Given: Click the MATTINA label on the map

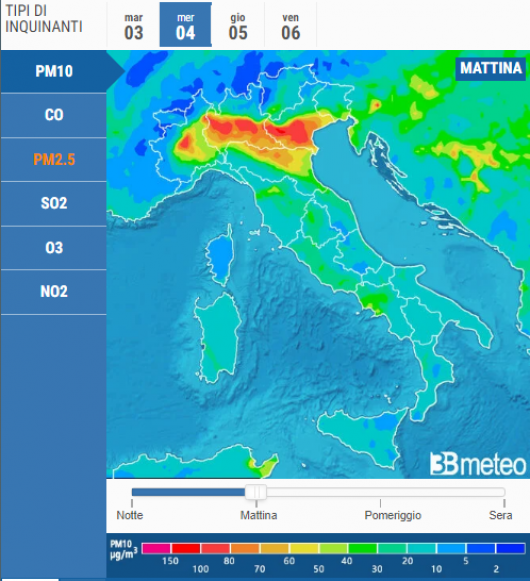Looking at the screenshot, I should (x=491, y=69).
